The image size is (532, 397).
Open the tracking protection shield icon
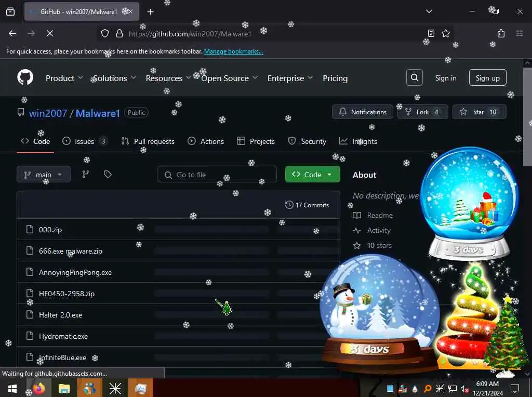[105, 33]
